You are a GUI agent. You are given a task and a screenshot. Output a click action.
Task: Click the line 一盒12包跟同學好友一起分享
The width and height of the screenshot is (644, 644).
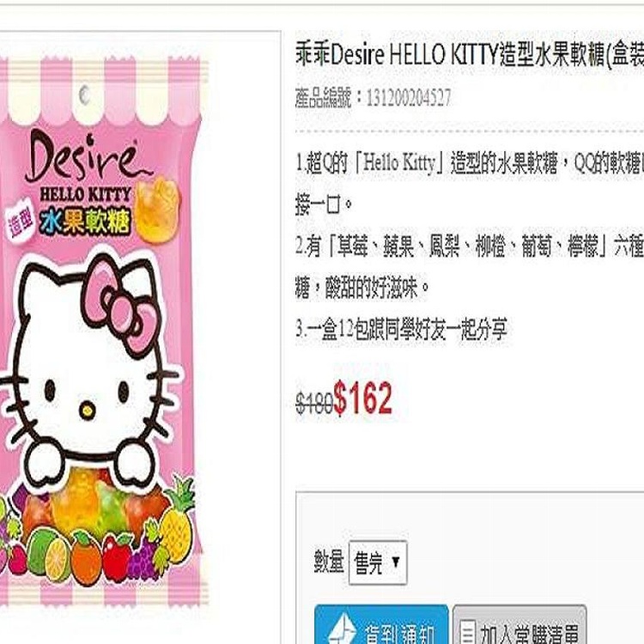click(402, 330)
